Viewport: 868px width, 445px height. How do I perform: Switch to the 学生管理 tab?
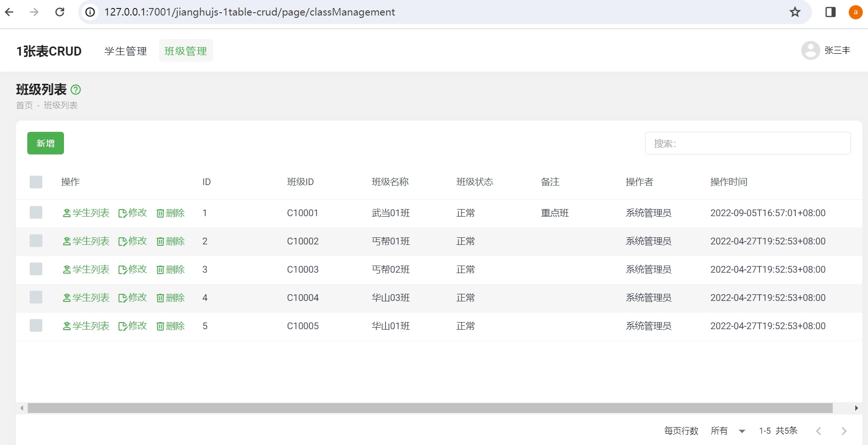125,50
